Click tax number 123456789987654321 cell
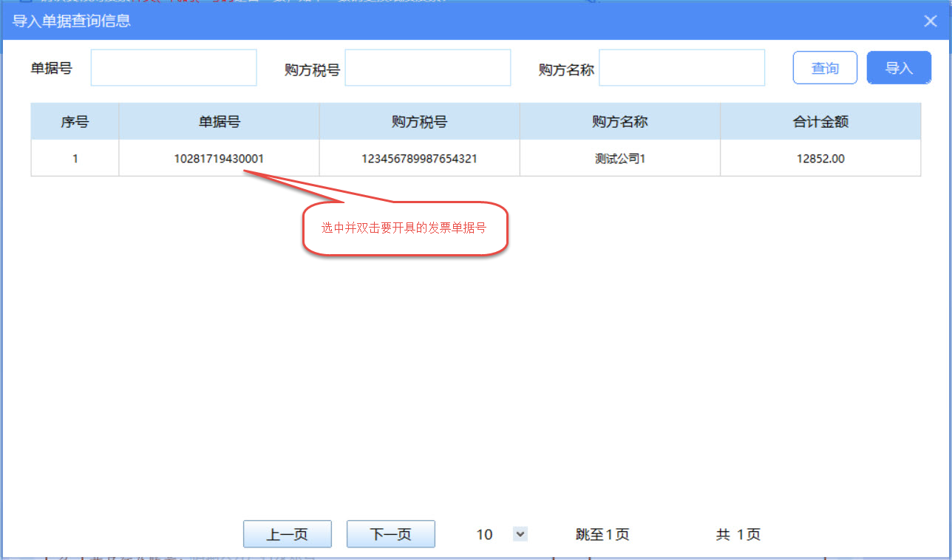The height and width of the screenshot is (560, 952). tap(420, 159)
